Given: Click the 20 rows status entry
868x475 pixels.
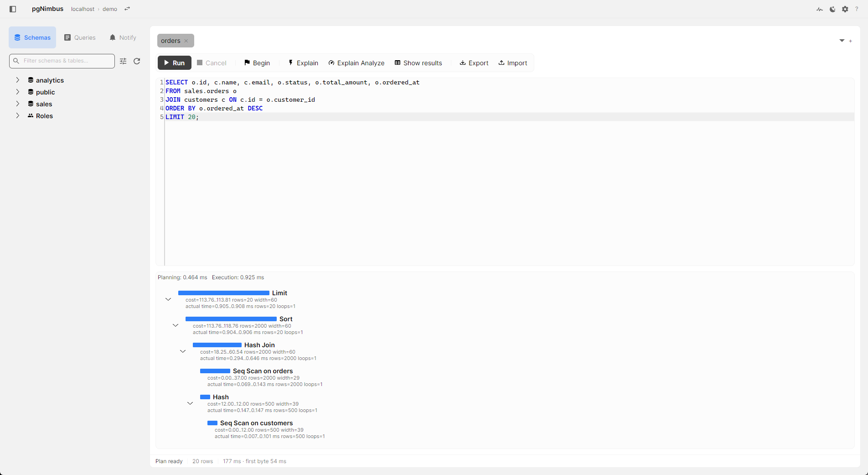Looking at the screenshot, I should (202, 461).
